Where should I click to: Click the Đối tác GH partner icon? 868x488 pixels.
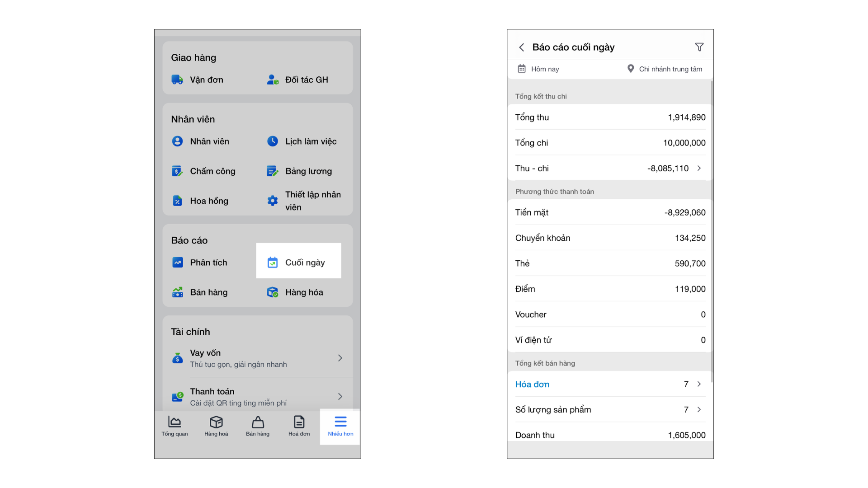272,80
